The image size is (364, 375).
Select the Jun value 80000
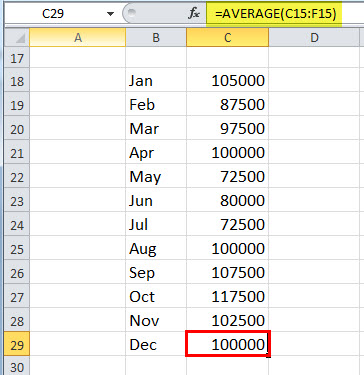click(227, 200)
